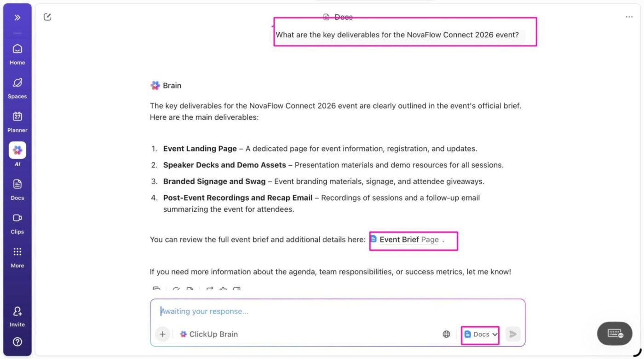Open the Help question mark
Image resolution: width=644 pixels, height=359 pixels.
tap(17, 342)
